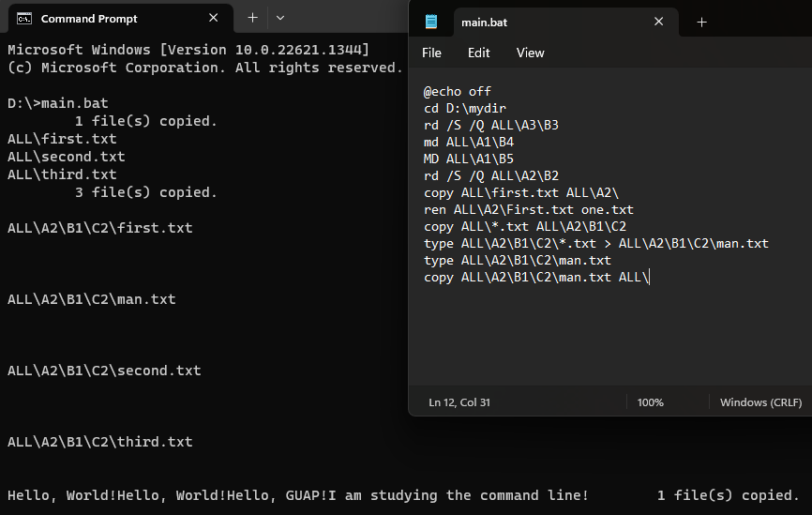Expand the terminal profiles dropdown chevron
The image size is (812, 515).
pos(280,18)
